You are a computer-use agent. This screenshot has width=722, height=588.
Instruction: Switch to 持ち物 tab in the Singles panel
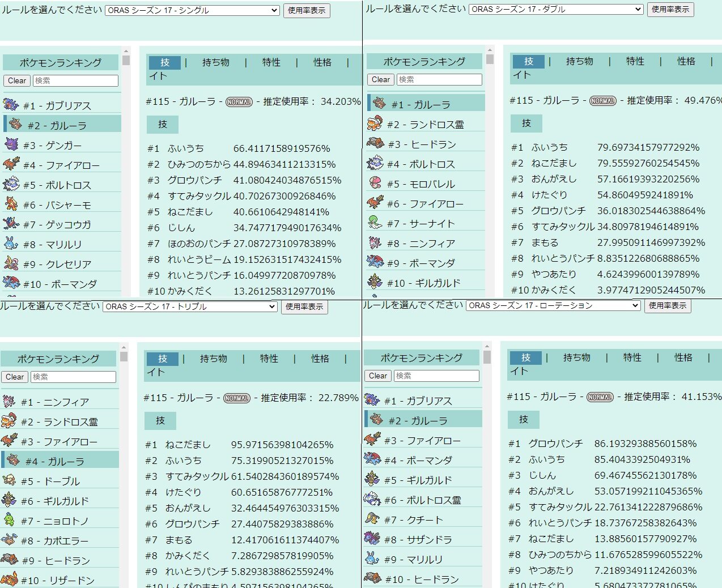[215, 62]
